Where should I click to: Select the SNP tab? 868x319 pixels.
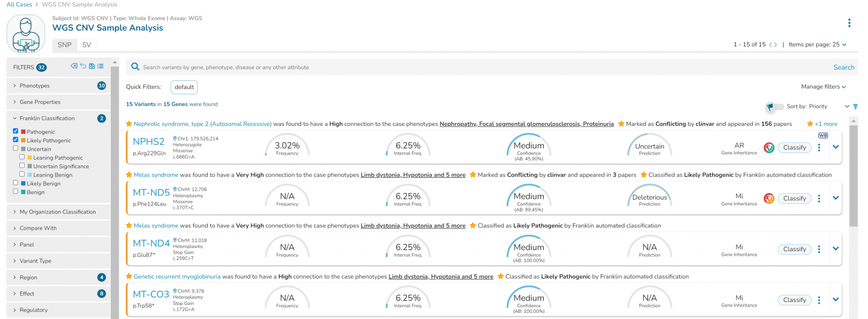click(x=64, y=45)
